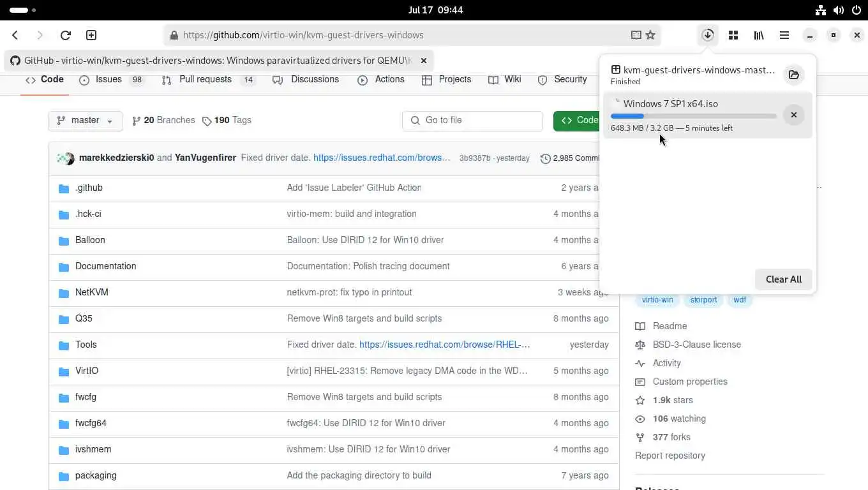Reload the page with the refresh icon
Image resolution: width=868 pixels, height=490 pixels.
(x=65, y=35)
